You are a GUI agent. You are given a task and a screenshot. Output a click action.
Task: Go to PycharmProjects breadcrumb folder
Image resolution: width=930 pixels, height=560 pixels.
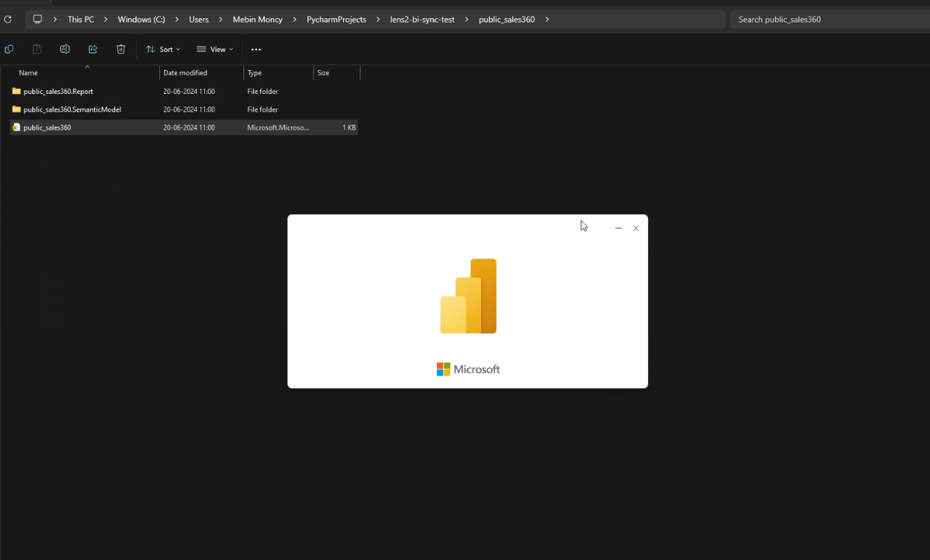pos(337,20)
